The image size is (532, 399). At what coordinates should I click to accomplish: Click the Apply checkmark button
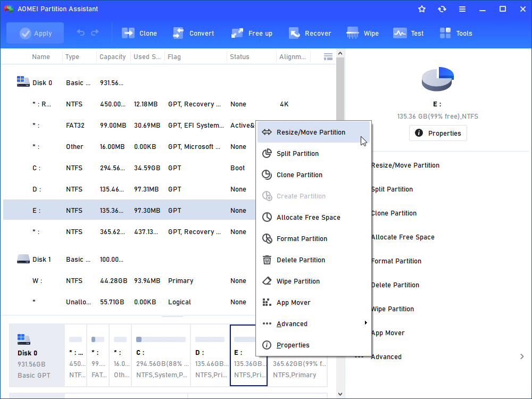pos(35,33)
